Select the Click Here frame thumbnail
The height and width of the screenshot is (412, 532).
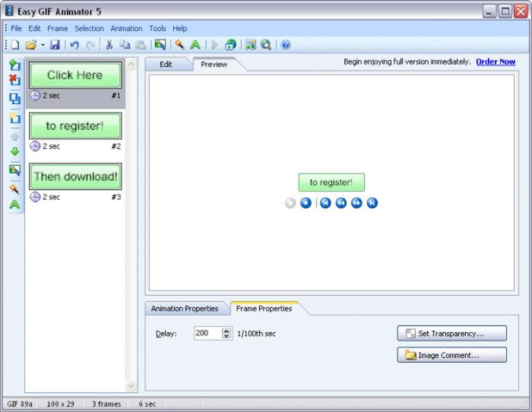75,75
